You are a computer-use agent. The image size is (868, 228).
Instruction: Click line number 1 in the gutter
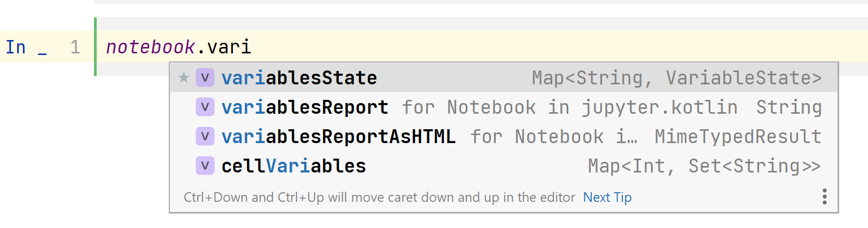click(x=75, y=48)
